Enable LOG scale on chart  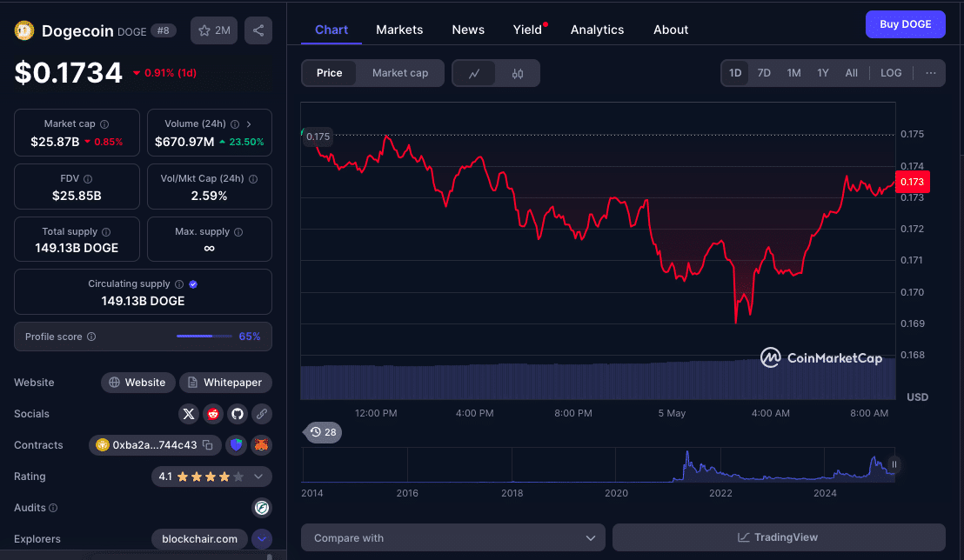click(x=891, y=73)
